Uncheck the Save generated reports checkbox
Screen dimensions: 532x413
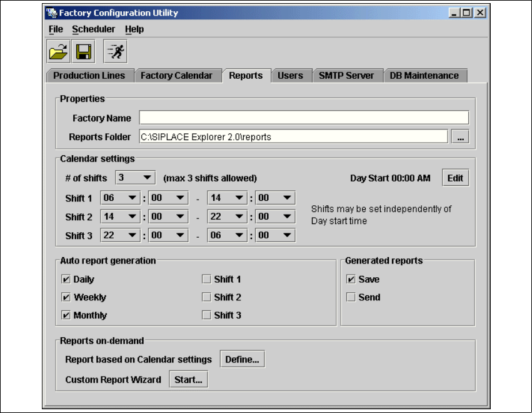point(351,279)
